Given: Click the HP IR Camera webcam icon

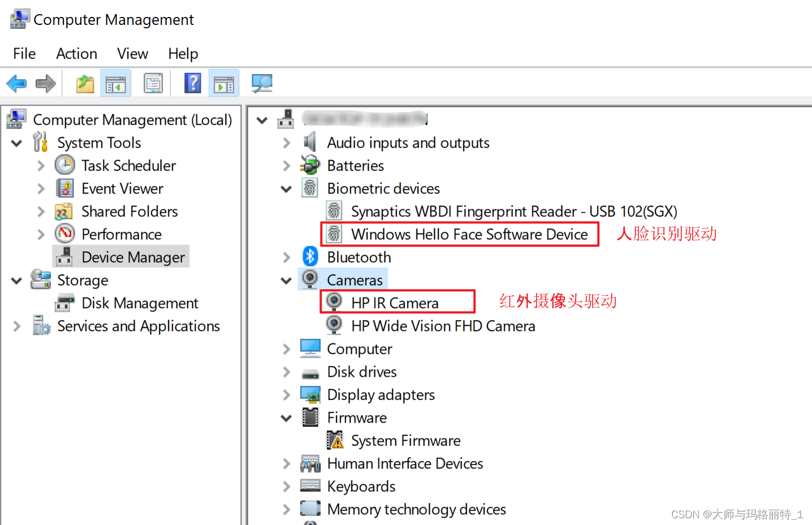Looking at the screenshot, I should pos(334,302).
